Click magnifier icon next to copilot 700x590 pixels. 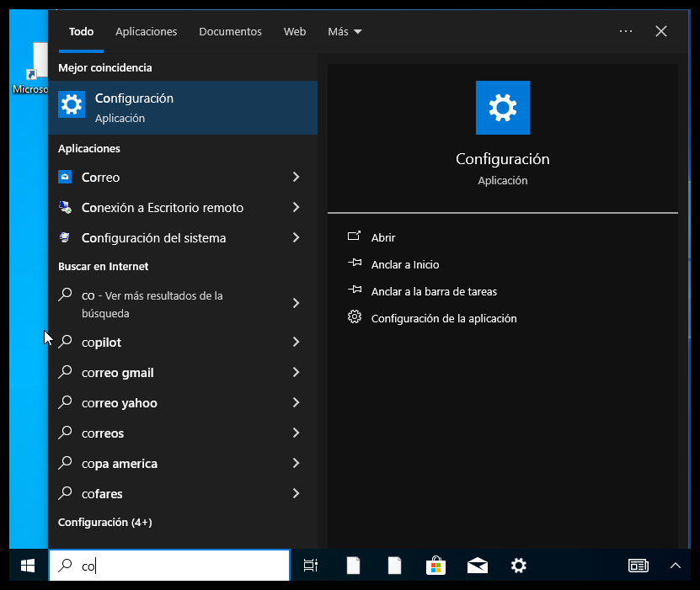click(65, 342)
